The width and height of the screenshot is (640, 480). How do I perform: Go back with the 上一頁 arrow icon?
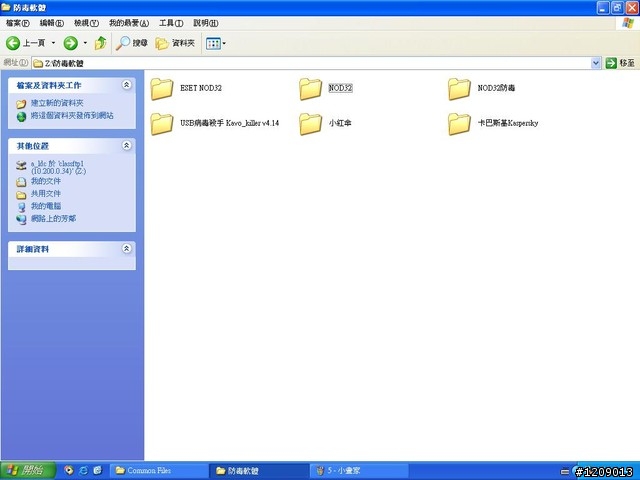pyautogui.click(x=13, y=43)
